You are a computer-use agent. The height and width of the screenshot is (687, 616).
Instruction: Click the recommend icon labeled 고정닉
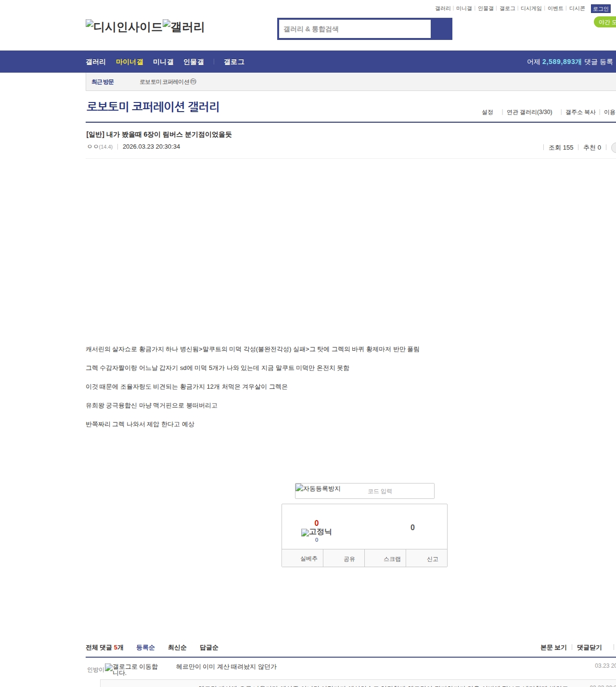click(316, 532)
